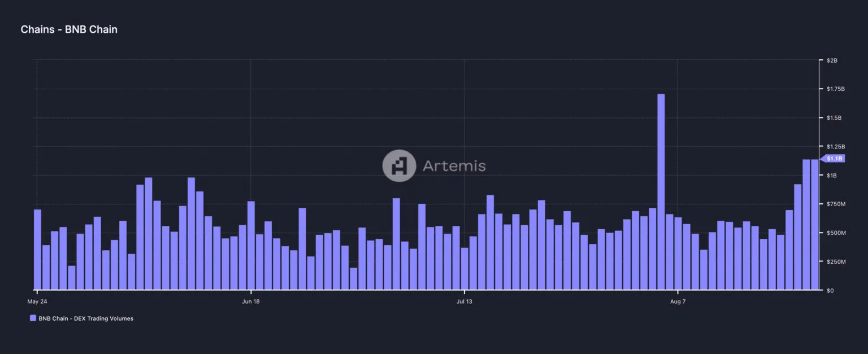Click the legend swatch to hide the series
The width and height of the screenshot is (868, 354).
pyautogui.click(x=33, y=318)
